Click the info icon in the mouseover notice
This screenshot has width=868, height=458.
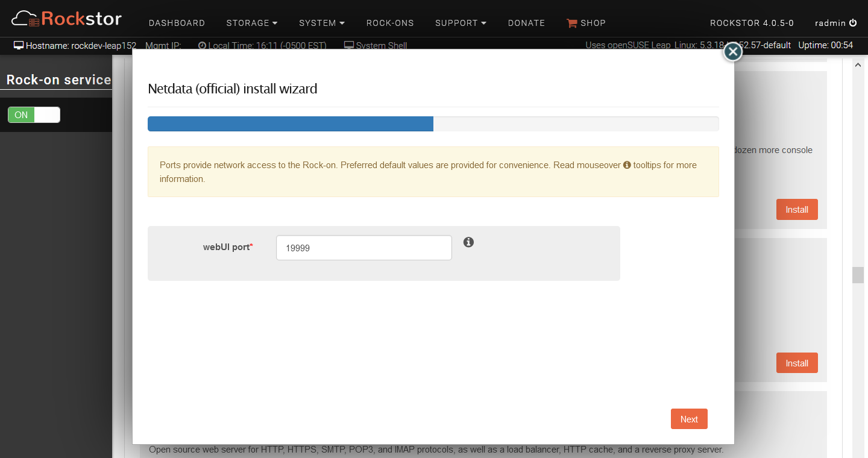[627, 165]
